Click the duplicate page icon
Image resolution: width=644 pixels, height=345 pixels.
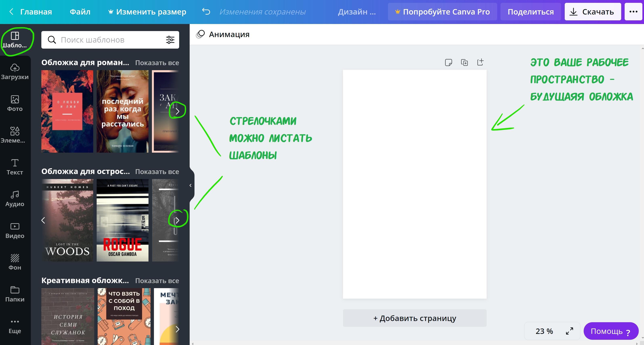point(464,62)
